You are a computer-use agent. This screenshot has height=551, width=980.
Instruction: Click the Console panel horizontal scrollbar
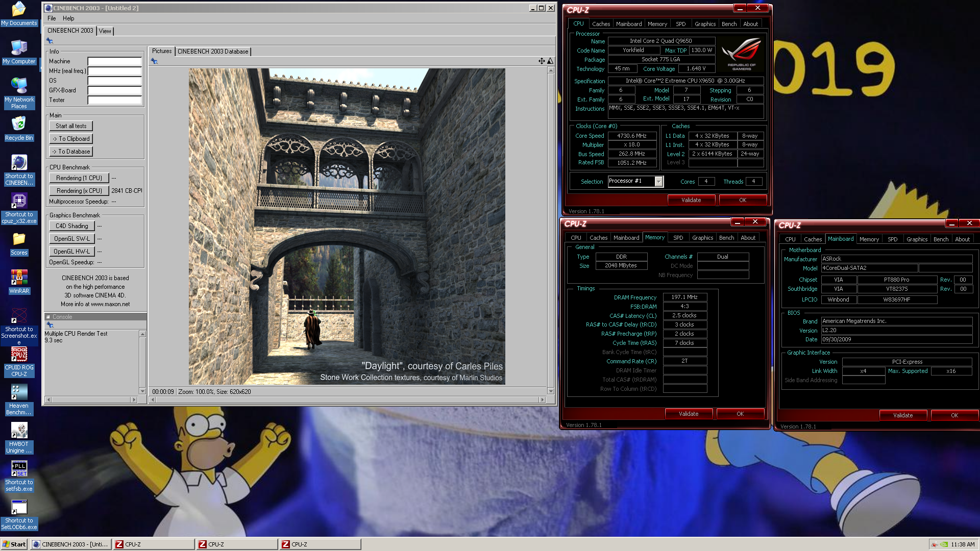[x=91, y=399]
